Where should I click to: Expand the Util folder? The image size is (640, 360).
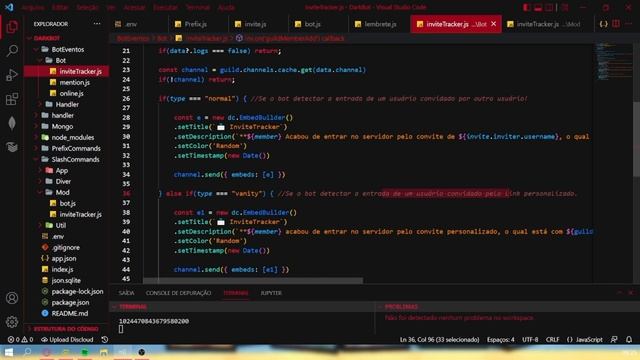pos(67,225)
